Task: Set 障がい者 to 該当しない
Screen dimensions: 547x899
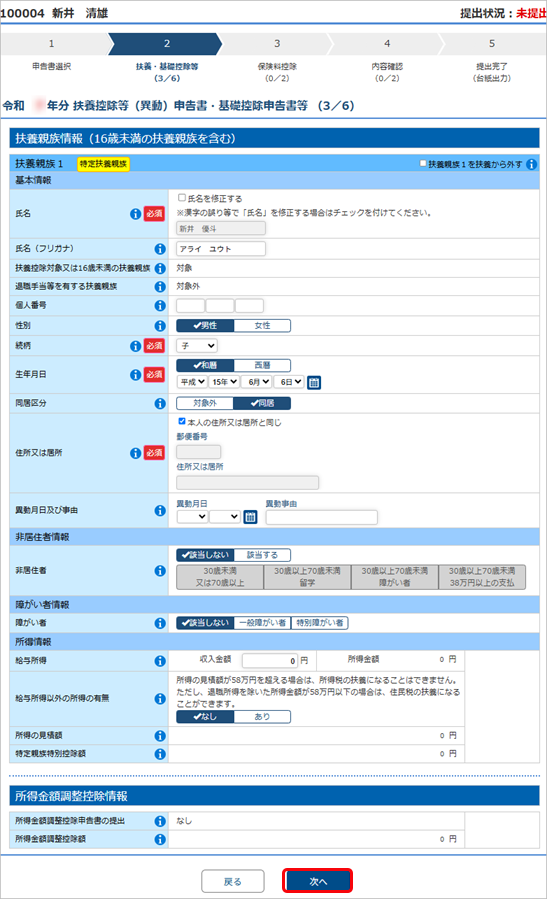Action: pyautogui.click(x=205, y=623)
